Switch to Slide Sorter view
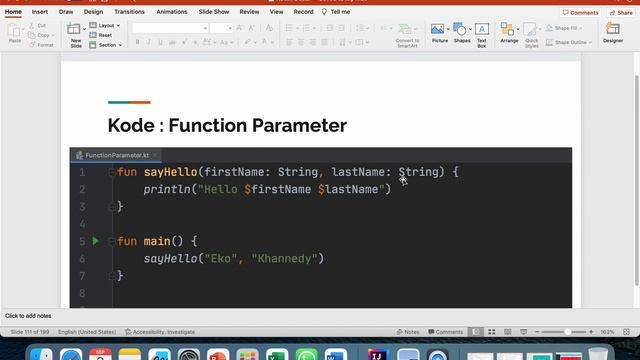640x360 pixels. 491,332
